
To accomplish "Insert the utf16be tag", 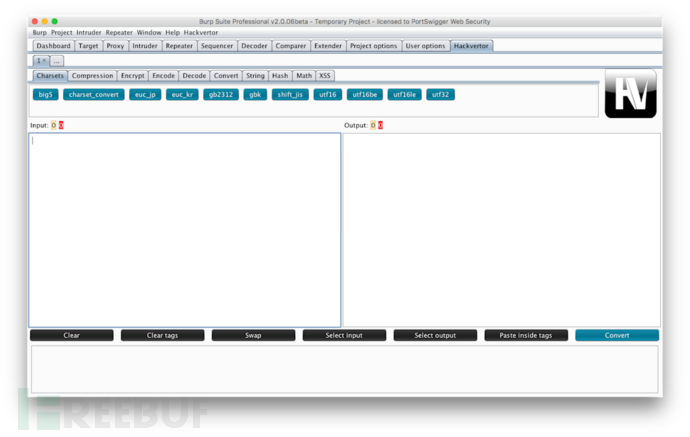I will [x=365, y=95].
